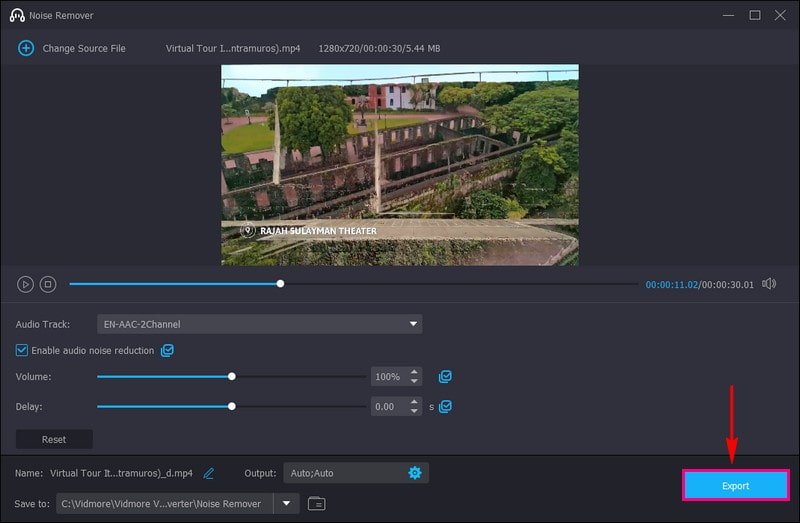Expand the Save to path dropdown arrow

click(286, 504)
